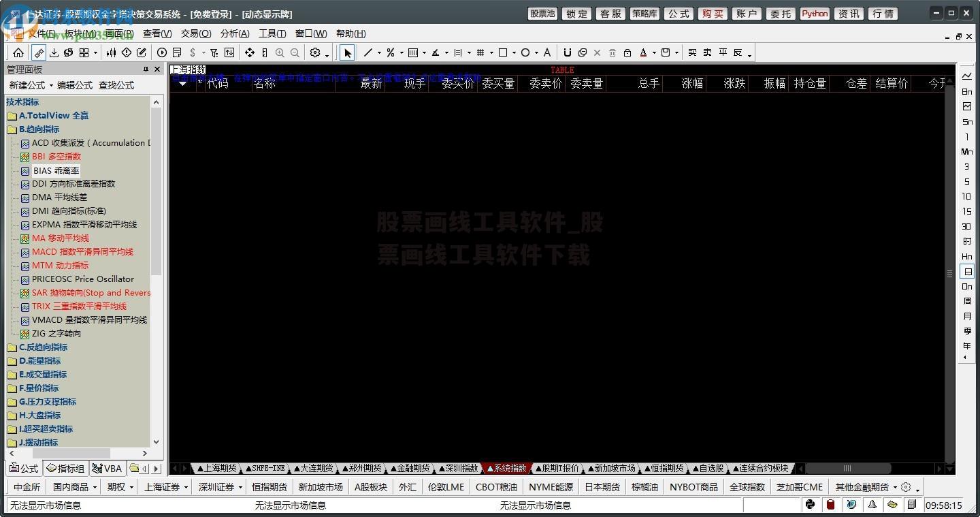Open the font color A dropdown arrow
Image resolution: width=980 pixels, height=517 pixels.
click(654, 53)
